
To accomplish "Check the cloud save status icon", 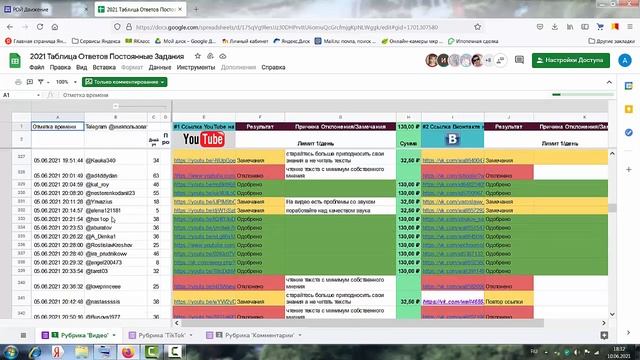I will tap(223, 56).
